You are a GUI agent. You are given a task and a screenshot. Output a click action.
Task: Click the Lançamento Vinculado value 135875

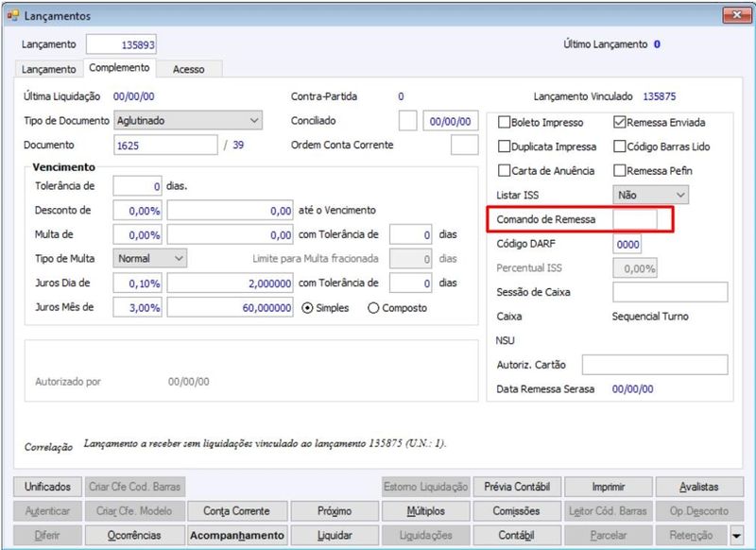[x=659, y=96]
